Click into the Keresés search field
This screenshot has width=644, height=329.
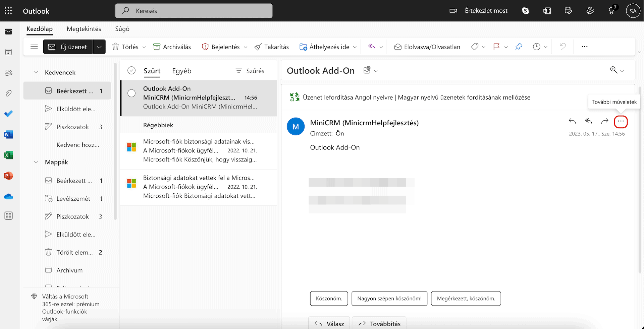coord(194,10)
